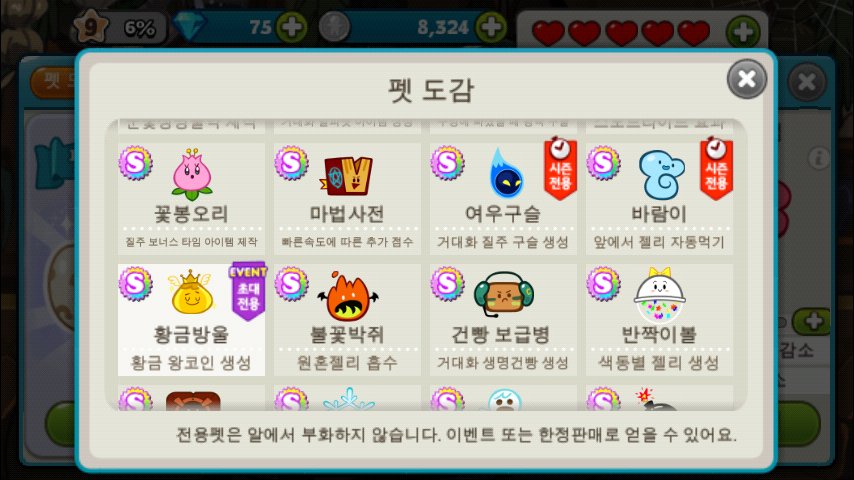Choose the 건빵 보급병 headphone biscuit pet
This screenshot has width=854, height=480.
503,320
